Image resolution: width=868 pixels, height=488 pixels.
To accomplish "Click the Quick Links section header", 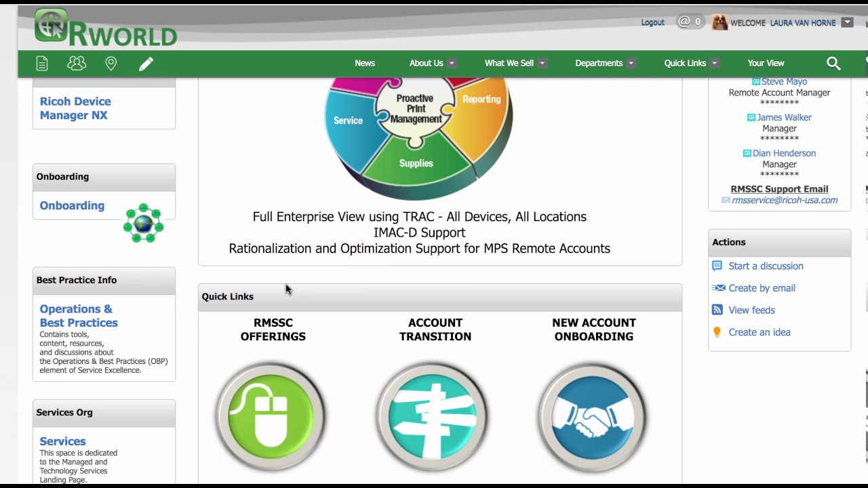I will (x=439, y=297).
